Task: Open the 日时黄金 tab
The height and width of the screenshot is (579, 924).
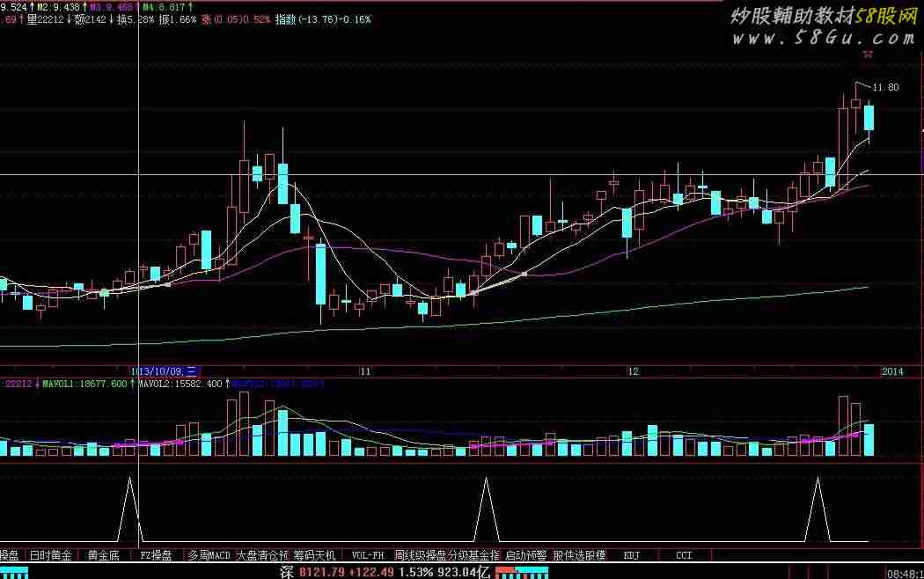Action: [50, 555]
